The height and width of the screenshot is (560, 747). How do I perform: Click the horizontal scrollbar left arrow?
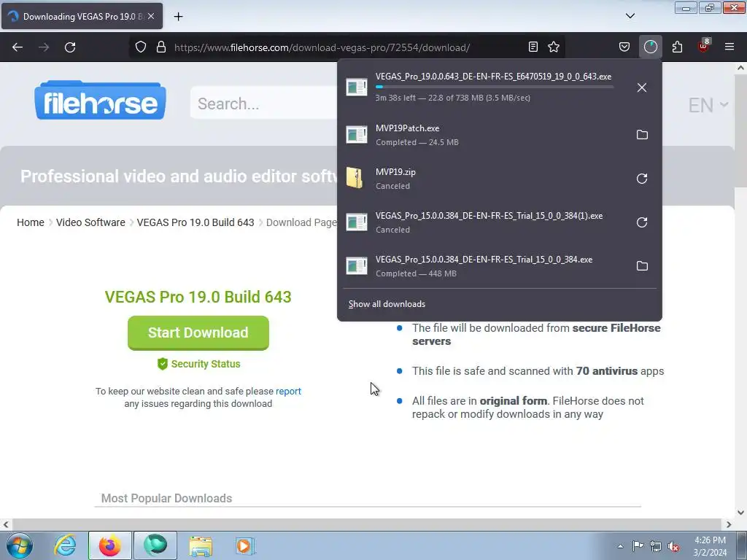[6, 524]
